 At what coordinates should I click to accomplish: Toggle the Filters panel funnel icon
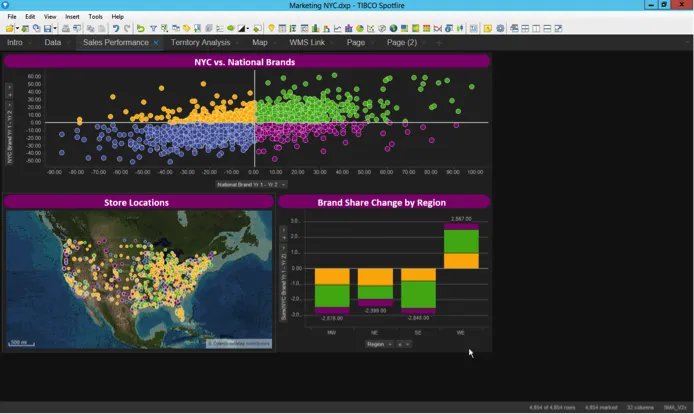[x=153, y=28]
